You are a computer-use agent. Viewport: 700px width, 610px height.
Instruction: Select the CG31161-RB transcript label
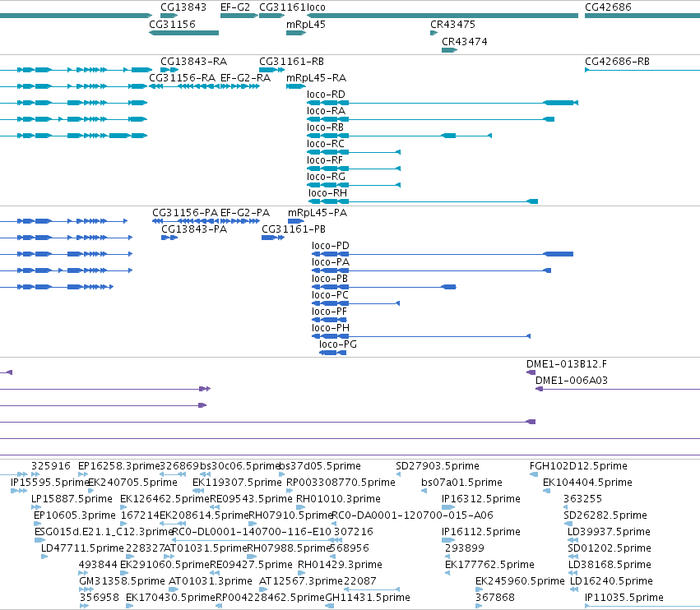291,61
